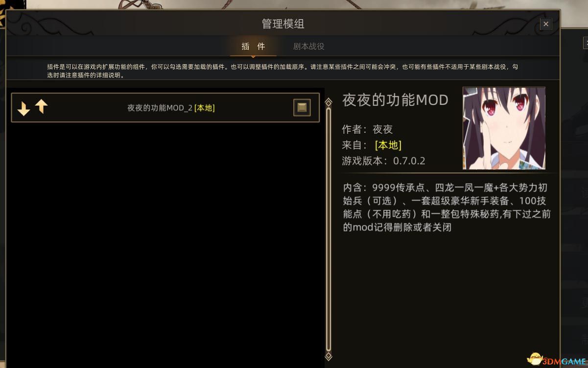Click the 游戏版本：0.7.0.2 version line
The height and width of the screenshot is (368, 588).
coord(384,161)
